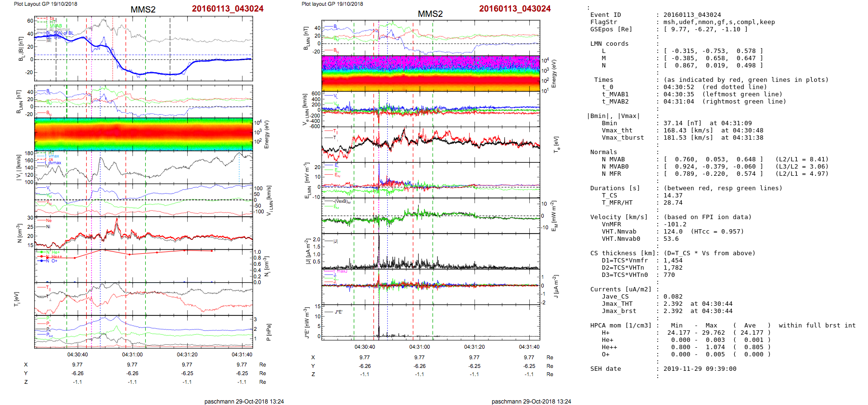Select the t_MVAB1 time entry

click(x=615, y=94)
